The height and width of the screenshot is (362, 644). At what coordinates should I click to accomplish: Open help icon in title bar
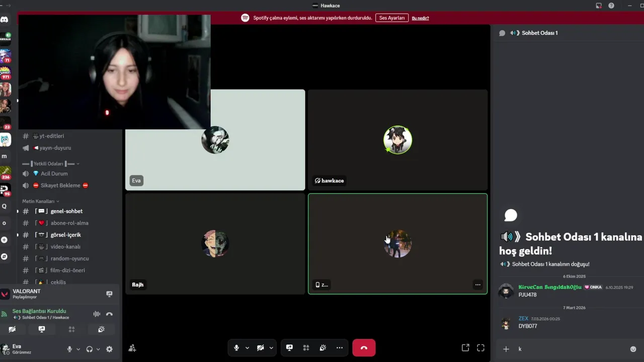coord(611,6)
